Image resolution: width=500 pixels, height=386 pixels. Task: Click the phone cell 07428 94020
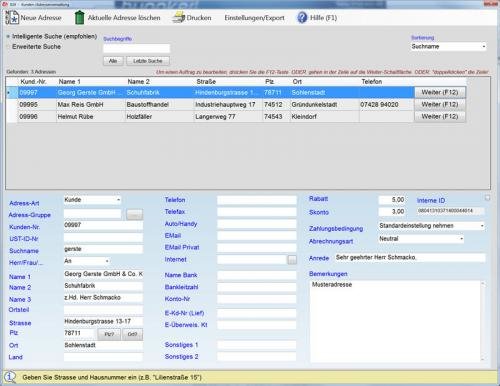click(386, 105)
